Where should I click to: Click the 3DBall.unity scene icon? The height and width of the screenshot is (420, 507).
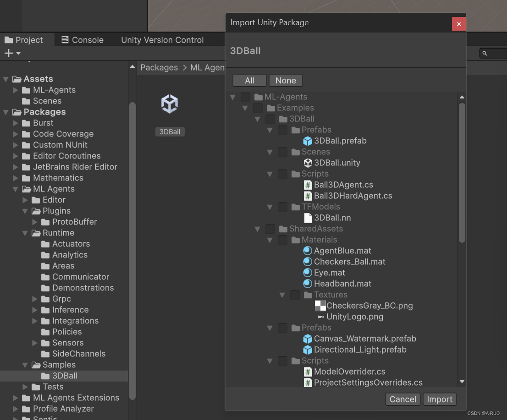308,163
